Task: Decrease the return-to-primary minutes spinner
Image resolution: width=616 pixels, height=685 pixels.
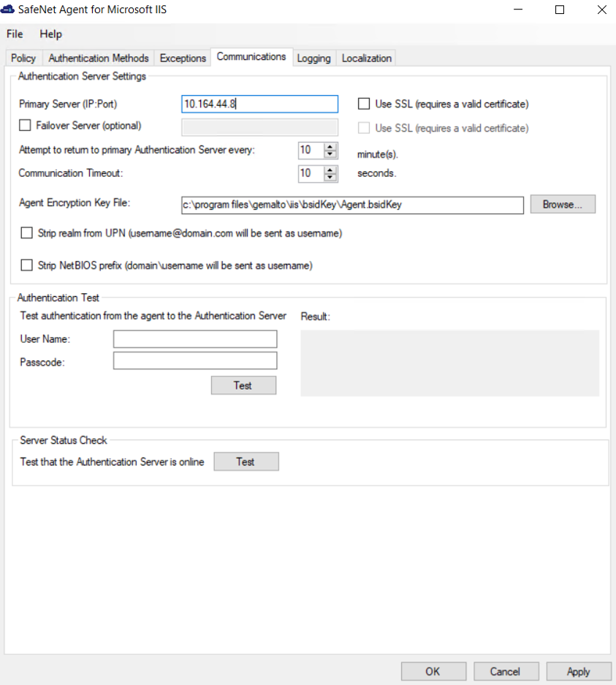Action: (330, 154)
